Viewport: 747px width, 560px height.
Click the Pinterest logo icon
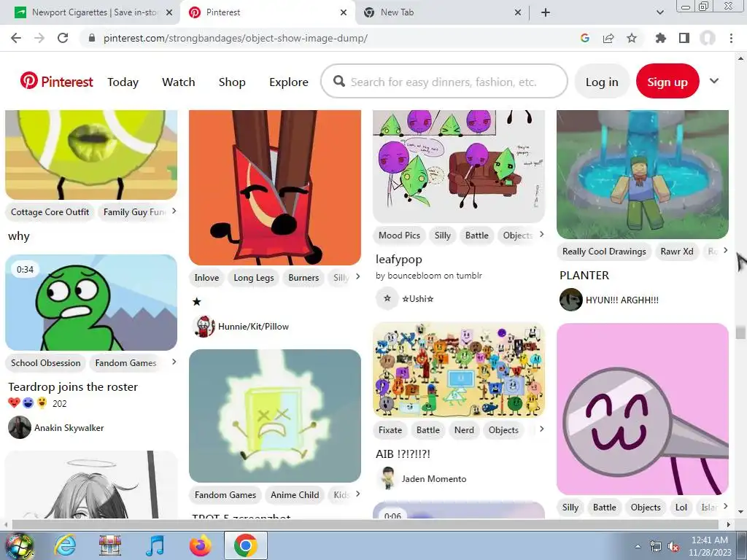[28, 81]
